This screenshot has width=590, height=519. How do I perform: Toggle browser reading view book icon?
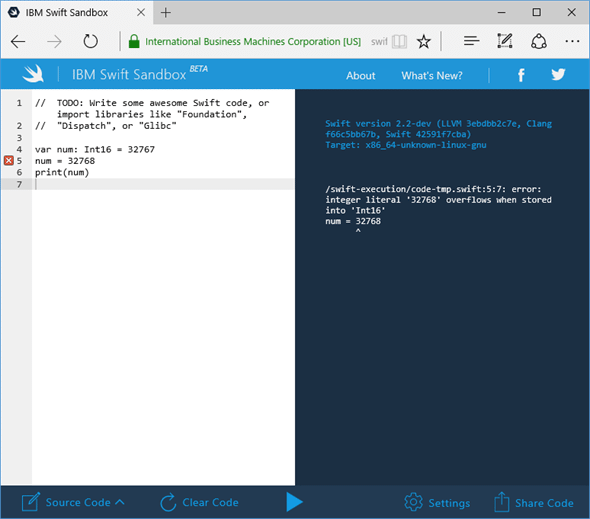tap(399, 41)
